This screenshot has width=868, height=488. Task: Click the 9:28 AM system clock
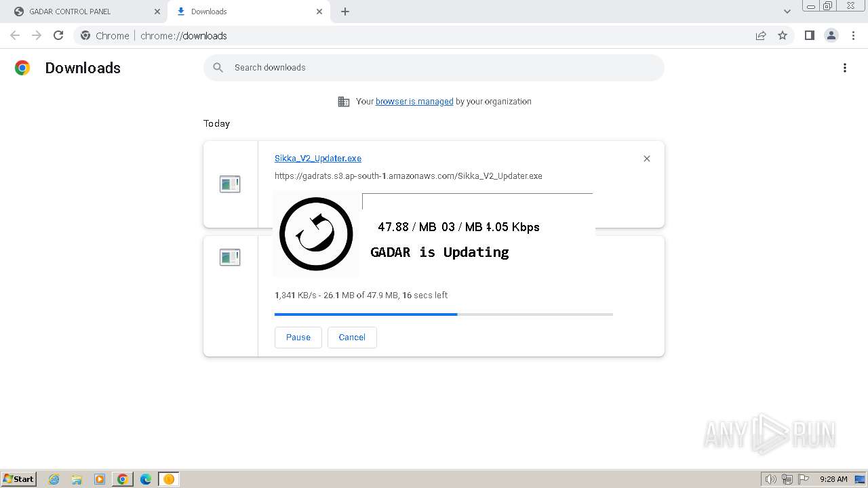click(833, 479)
